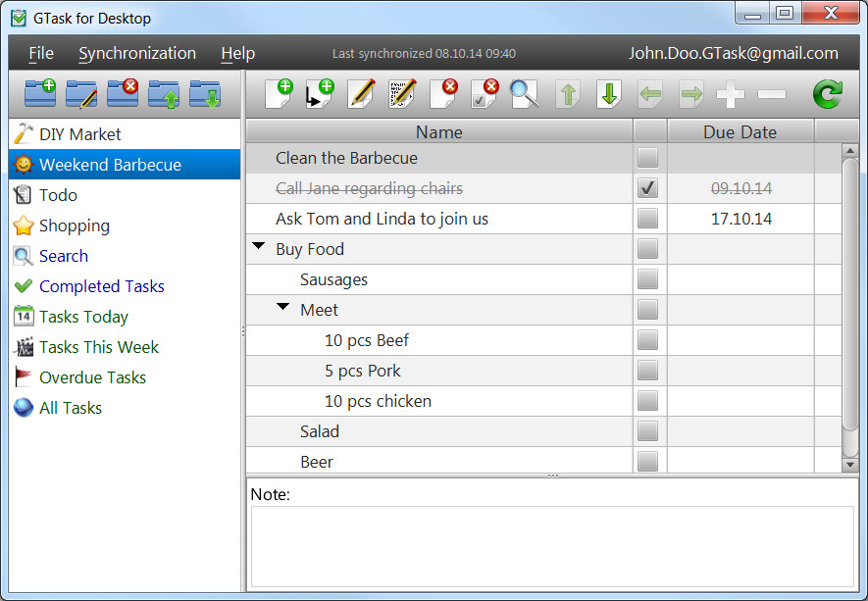Tick the 10 pcs chicken checkbox
The height and width of the screenshot is (601, 868).
coord(647,401)
